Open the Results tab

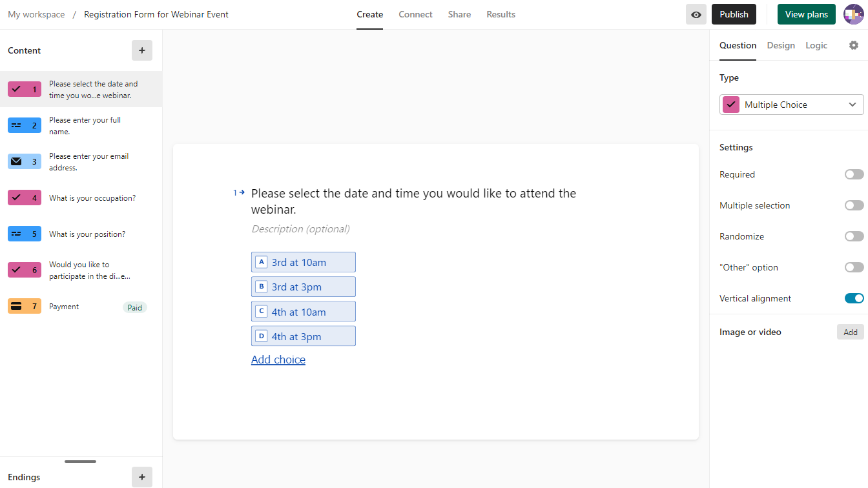tap(501, 14)
